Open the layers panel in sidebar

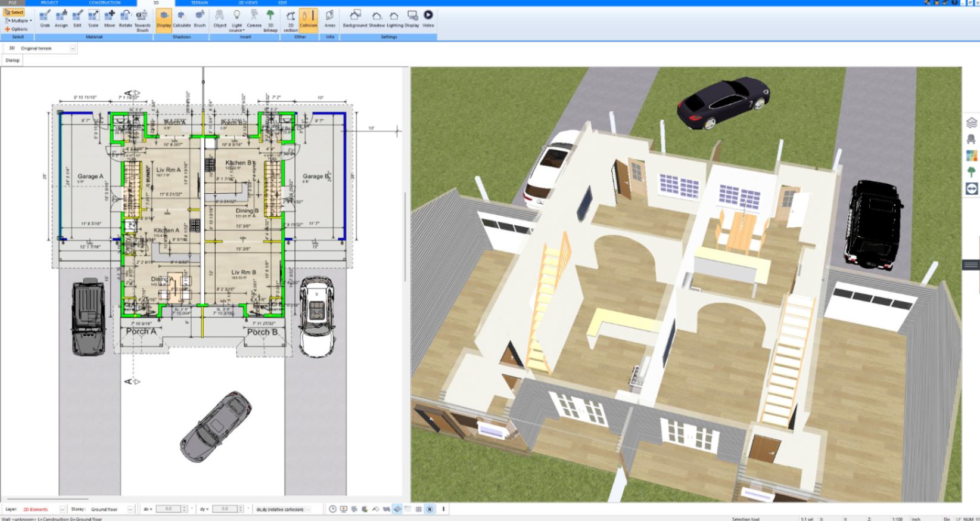(972, 123)
